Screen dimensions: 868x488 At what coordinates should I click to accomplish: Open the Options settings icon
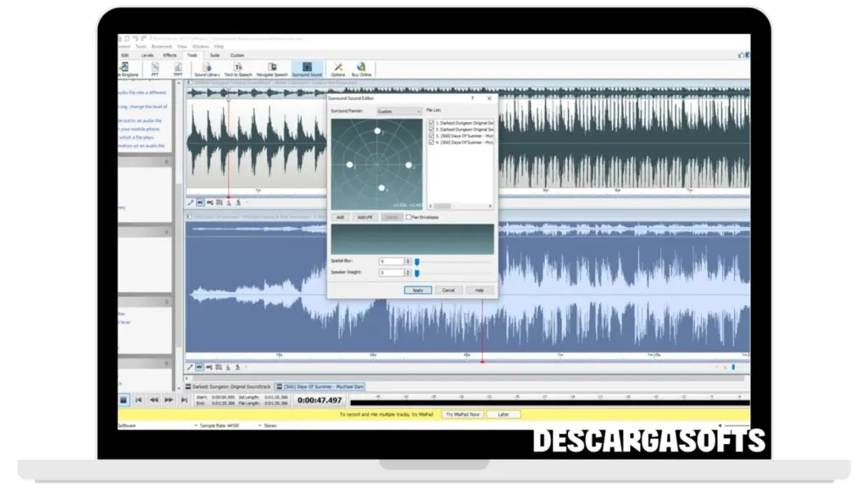tap(338, 69)
